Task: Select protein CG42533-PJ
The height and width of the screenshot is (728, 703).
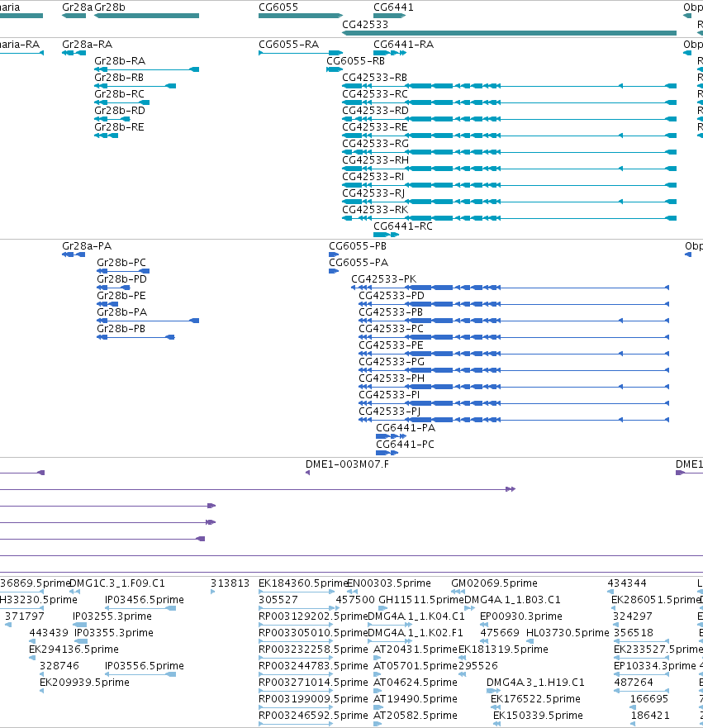Action: tap(514, 420)
